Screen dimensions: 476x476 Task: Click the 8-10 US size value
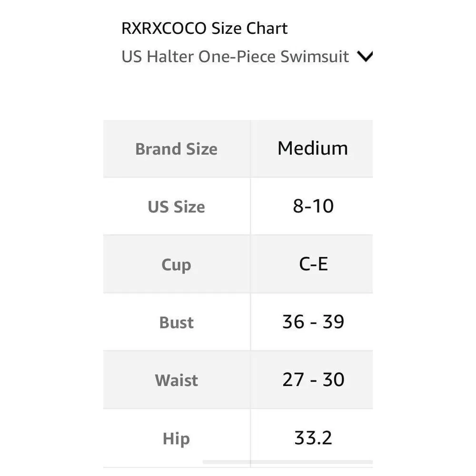313,207
